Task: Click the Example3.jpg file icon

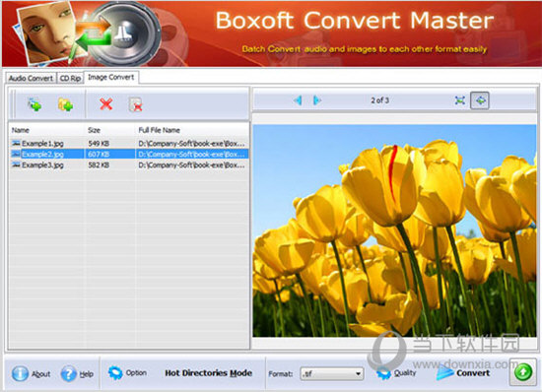Action: 16,165
